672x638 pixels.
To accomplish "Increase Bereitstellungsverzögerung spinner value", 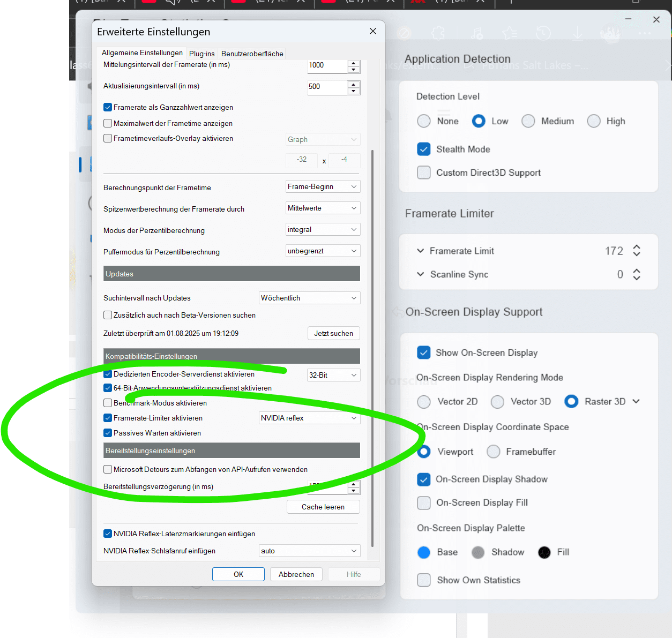I will pos(354,484).
